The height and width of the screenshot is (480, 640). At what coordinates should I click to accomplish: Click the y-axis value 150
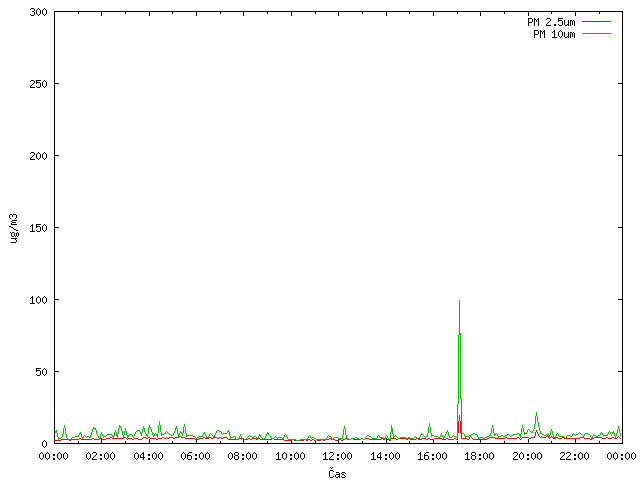(38, 228)
